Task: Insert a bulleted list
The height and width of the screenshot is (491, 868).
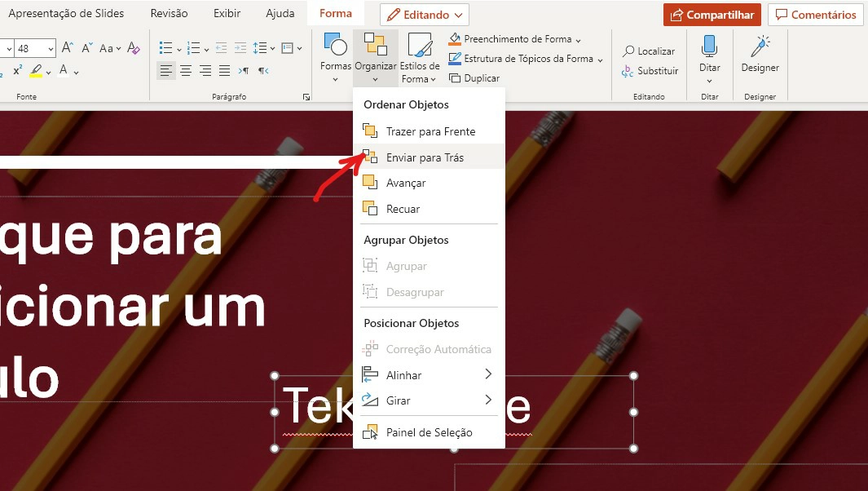Action: tap(166, 48)
